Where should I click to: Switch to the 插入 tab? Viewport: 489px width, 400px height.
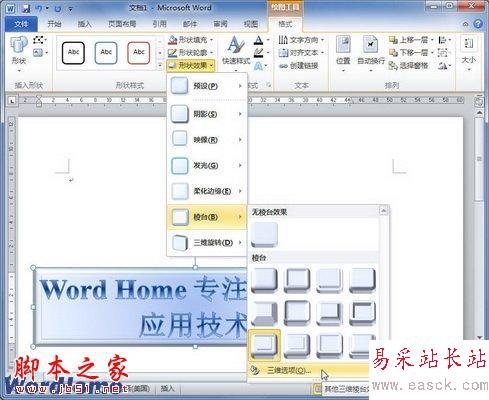pos(84,24)
